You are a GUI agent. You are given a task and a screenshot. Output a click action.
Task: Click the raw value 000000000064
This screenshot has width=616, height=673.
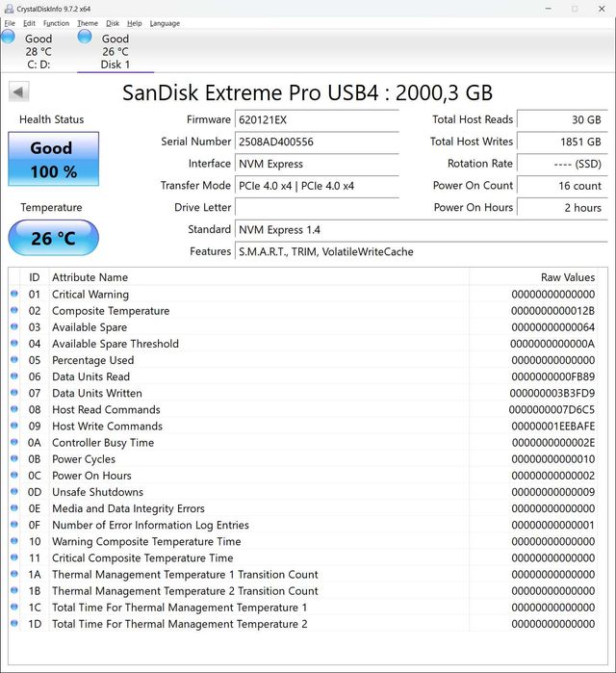click(552, 327)
